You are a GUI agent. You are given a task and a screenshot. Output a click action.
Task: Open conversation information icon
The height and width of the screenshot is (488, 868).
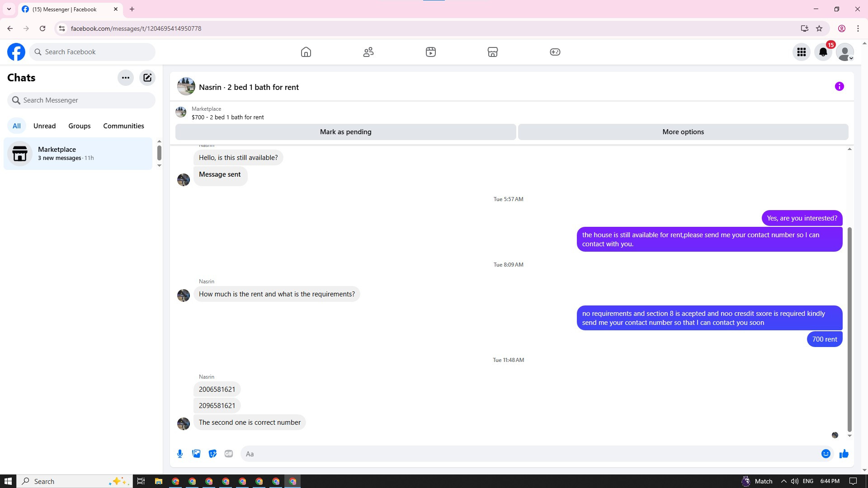coord(839,86)
